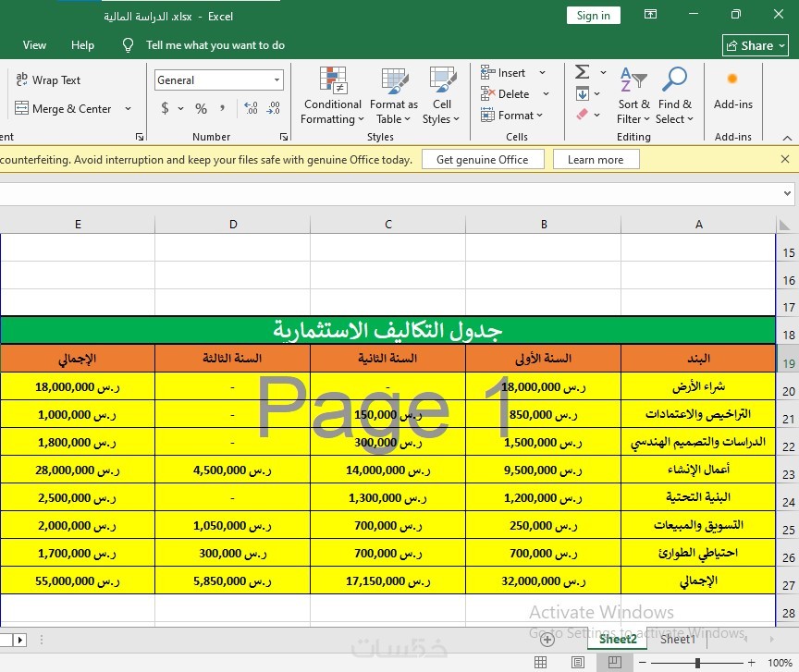Image resolution: width=799 pixels, height=672 pixels.
Task: Expand Insert dropdown arrow
Action: [542, 73]
